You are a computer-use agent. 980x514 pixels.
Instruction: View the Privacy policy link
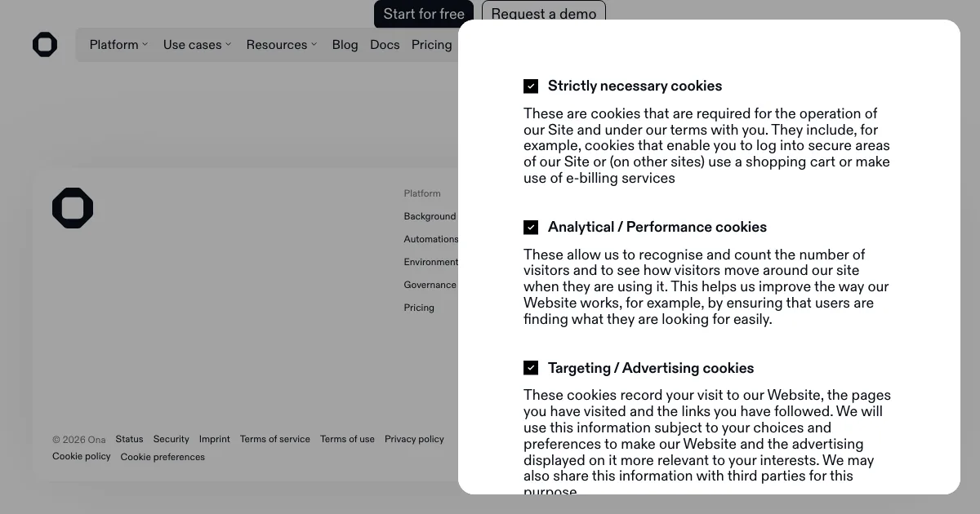(414, 439)
